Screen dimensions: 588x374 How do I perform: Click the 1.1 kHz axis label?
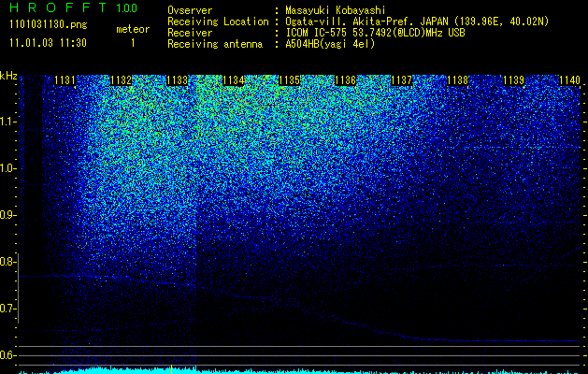[x=8, y=122]
